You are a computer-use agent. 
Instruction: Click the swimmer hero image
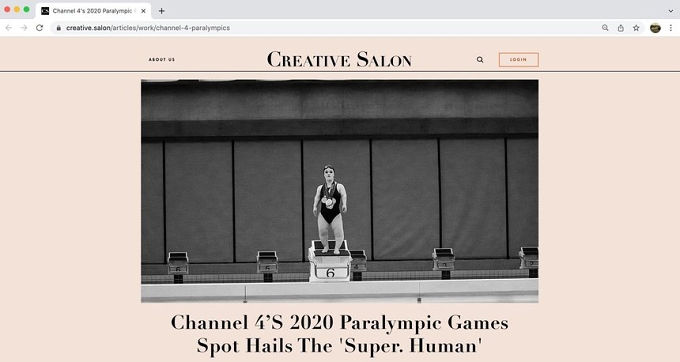pos(340,191)
